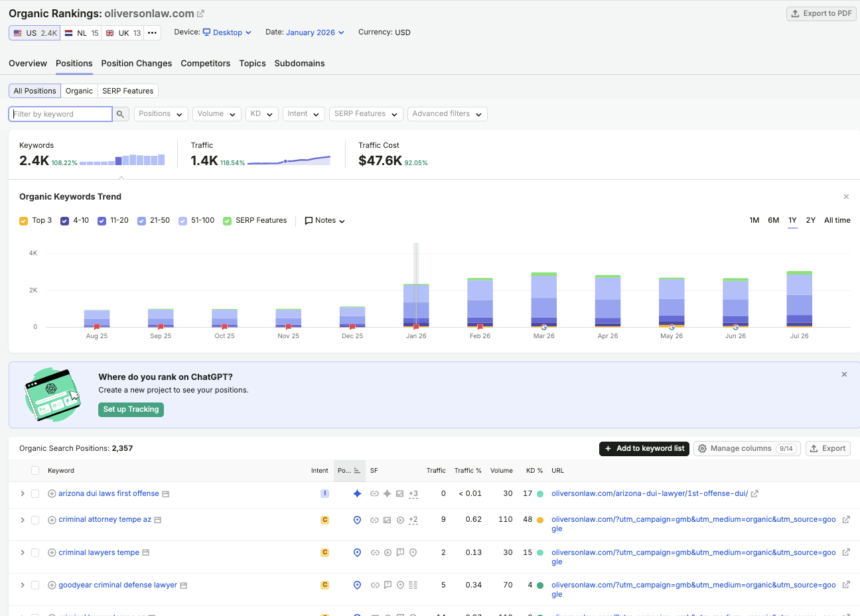Check the select-all checkbox in table header
Screen dimensions: 860x616
point(35,471)
